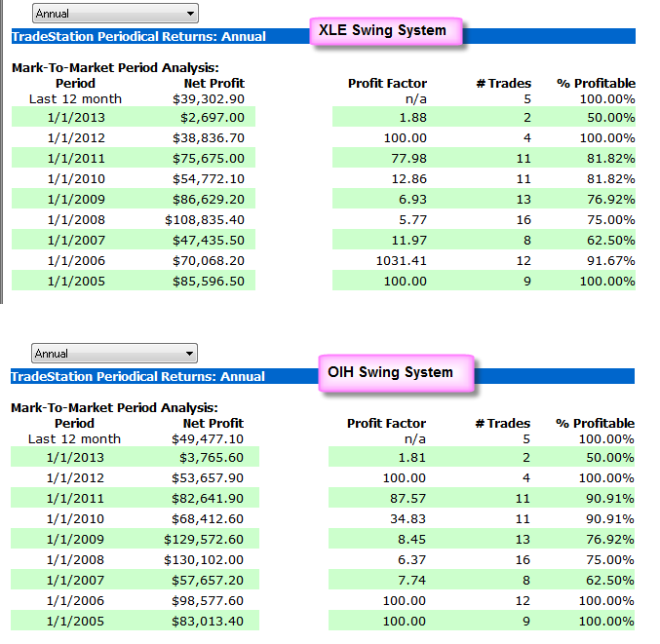Image resolution: width=660 pixels, height=644 pixels.
Task: Click OIH profit factor 7.74
Action: point(412,581)
